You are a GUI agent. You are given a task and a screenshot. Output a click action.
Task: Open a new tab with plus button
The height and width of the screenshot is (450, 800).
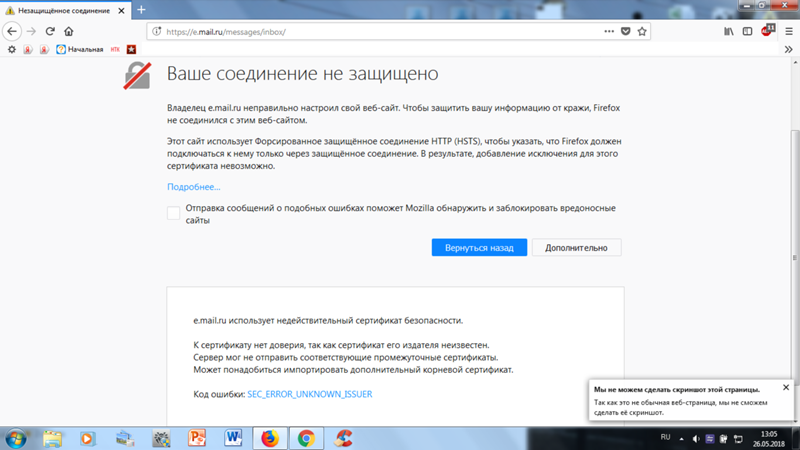click(141, 10)
